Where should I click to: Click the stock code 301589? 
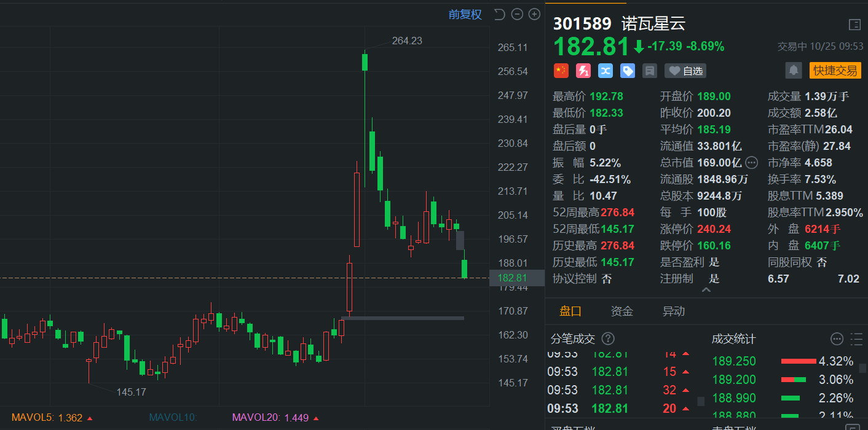582,24
